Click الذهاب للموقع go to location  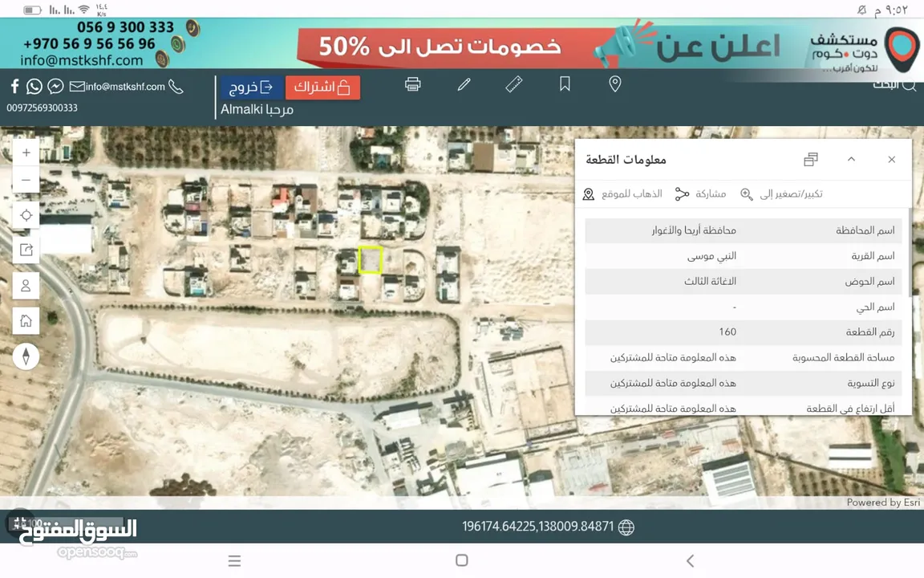[622, 194]
